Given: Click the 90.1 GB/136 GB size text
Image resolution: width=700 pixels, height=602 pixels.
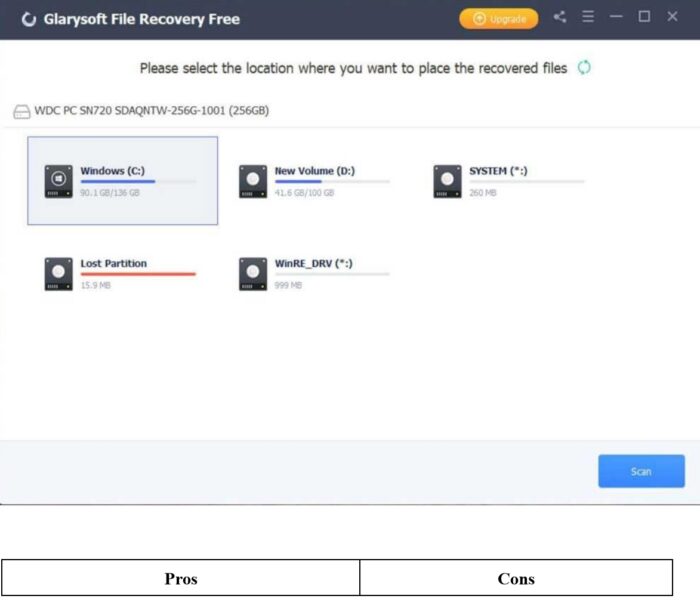Looking at the screenshot, I should pyautogui.click(x=110, y=193).
